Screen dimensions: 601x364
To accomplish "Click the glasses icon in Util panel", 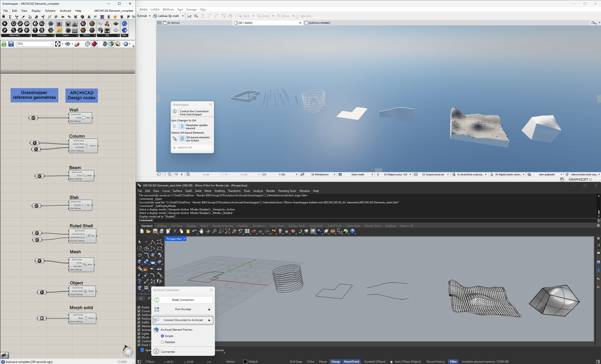I will click(x=100, y=24).
